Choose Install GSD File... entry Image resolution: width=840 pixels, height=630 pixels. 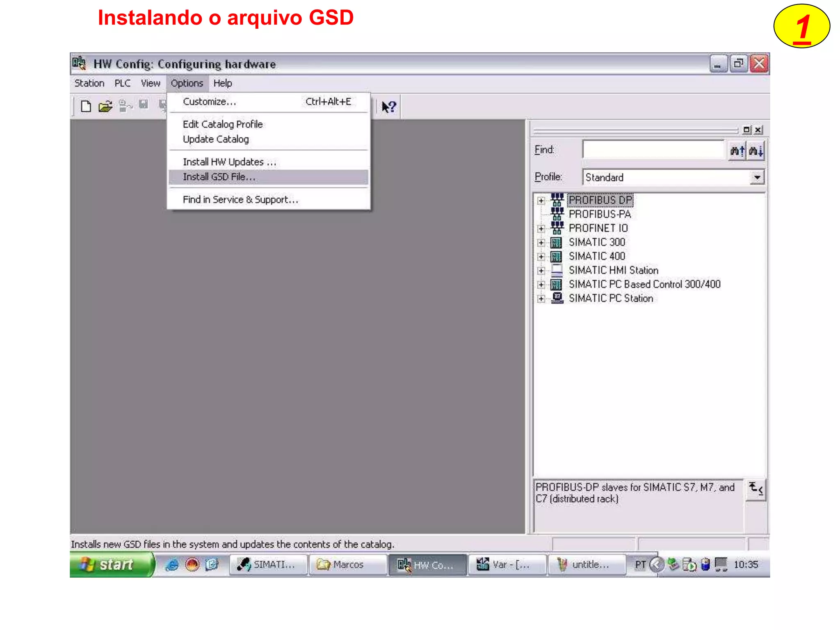pos(269,177)
